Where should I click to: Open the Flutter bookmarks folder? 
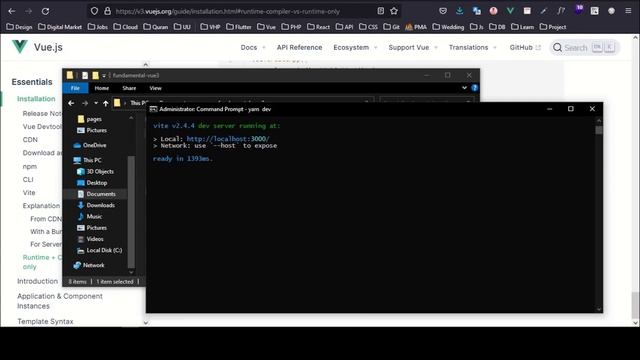(239, 27)
